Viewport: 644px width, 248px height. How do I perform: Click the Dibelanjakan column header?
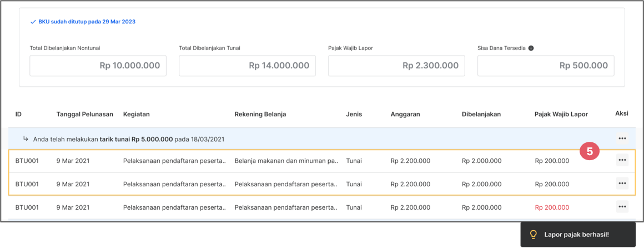(481, 115)
